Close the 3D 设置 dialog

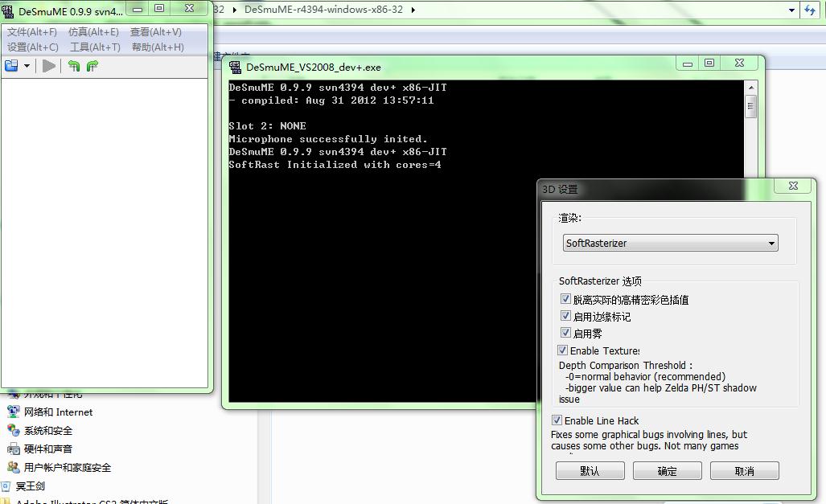[x=793, y=186]
